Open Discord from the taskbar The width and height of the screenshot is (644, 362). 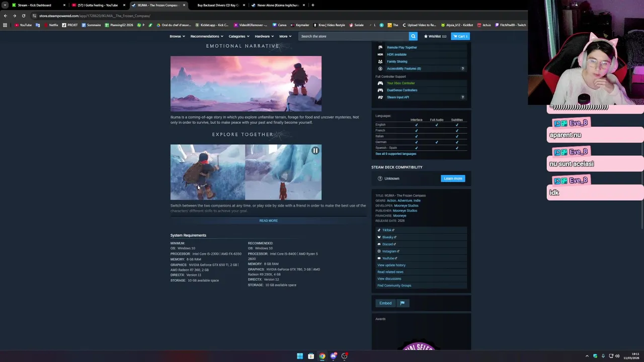(333, 356)
